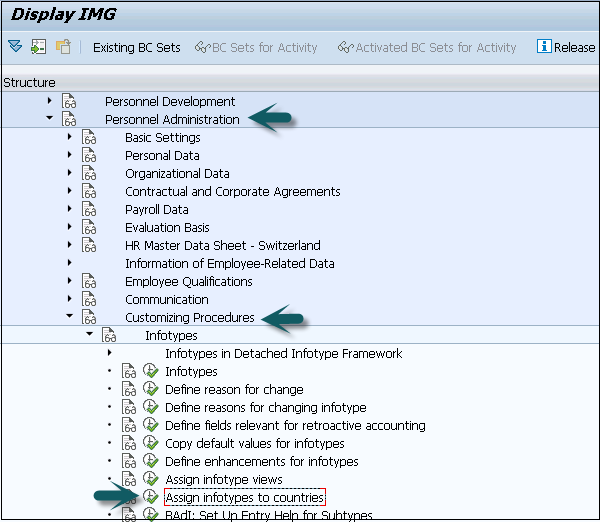The width and height of the screenshot is (600, 522).
Task: Click the Structure column header
Action: (30, 82)
